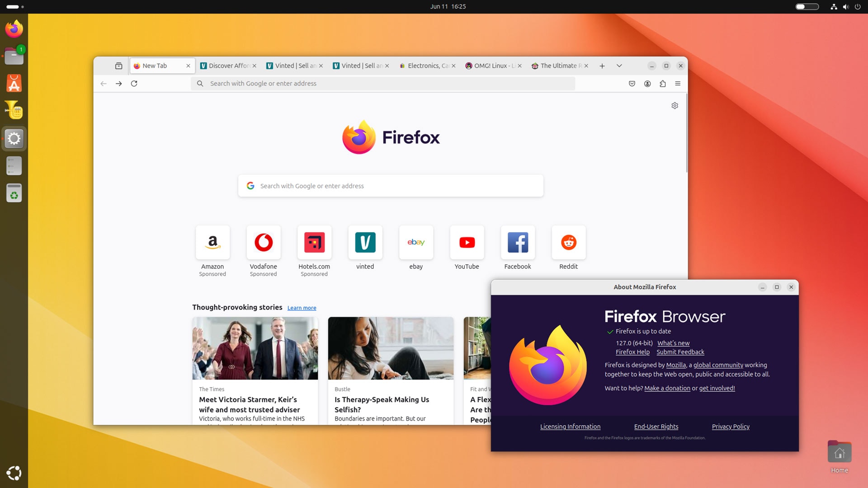Click Submit Feedback link

point(680,352)
